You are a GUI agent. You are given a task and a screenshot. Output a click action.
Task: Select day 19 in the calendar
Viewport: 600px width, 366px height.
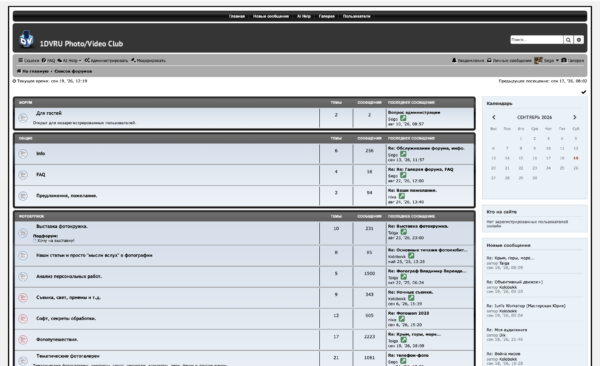(576, 158)
